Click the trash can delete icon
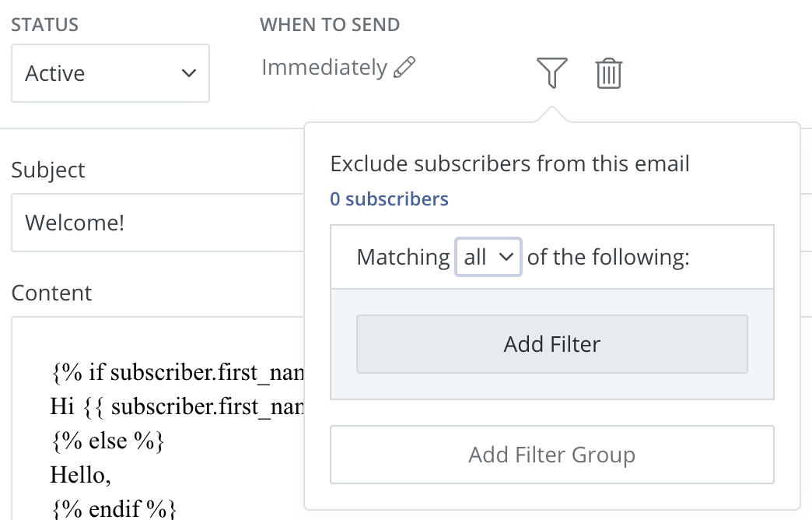The height and width of the screenshot is (520, 812). (608, 74)
